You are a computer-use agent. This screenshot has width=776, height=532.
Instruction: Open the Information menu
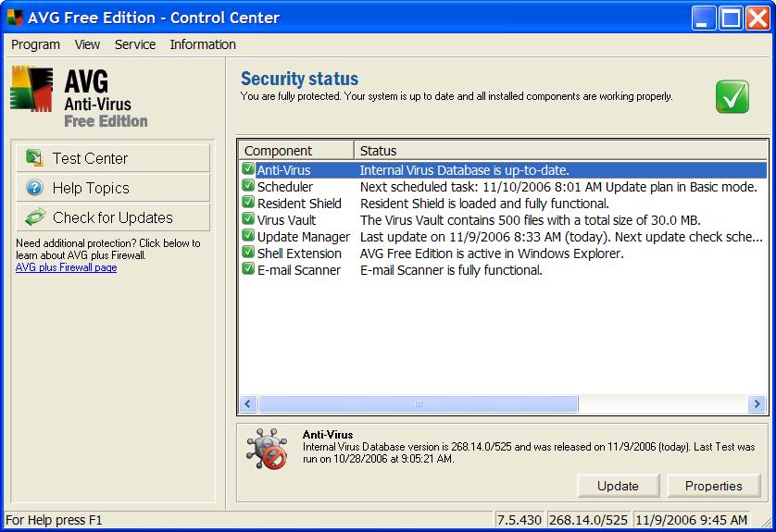pos(203,44)
